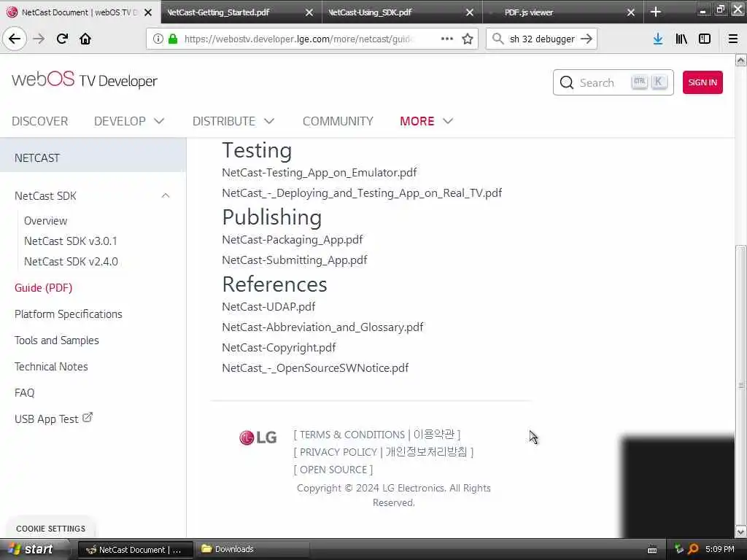747x560 pixels.
Task: Open Guide (PDF) sidebar item
Action: (x=43, y=287)
